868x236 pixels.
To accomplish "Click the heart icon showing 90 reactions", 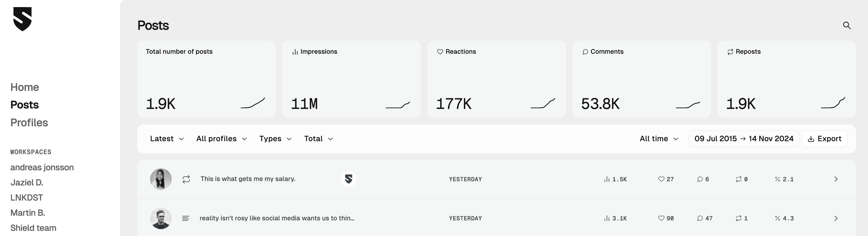I will [x=661, y=218].
